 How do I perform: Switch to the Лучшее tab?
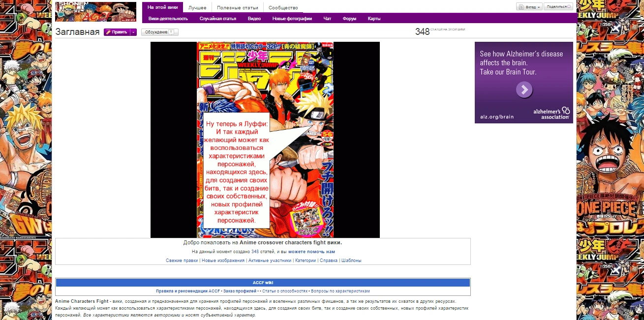tap(197, 8)
